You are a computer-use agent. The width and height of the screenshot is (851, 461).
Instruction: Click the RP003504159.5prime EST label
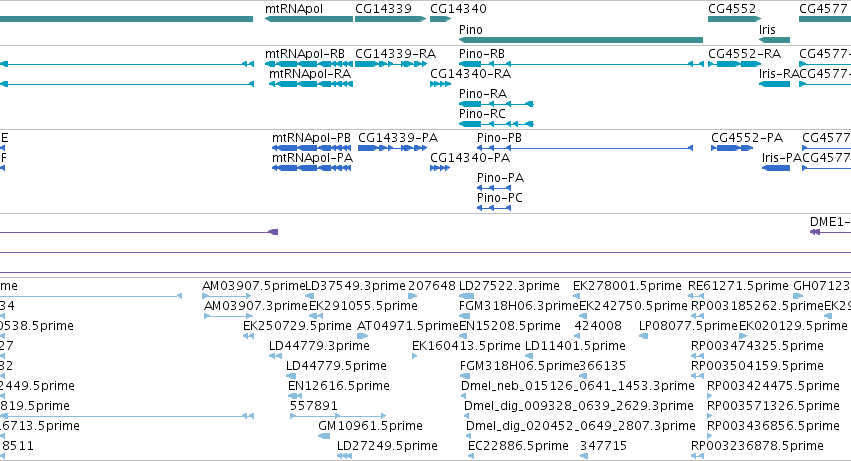pos(757,367)
